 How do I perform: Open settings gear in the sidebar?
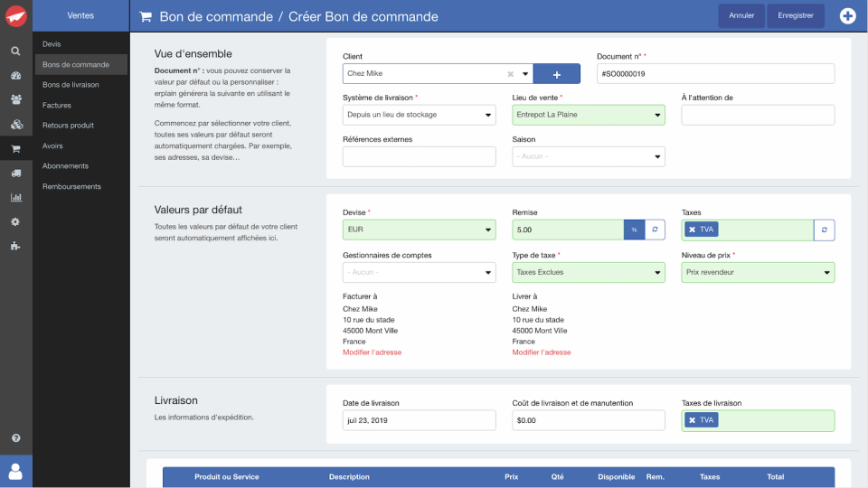point(15,221)
